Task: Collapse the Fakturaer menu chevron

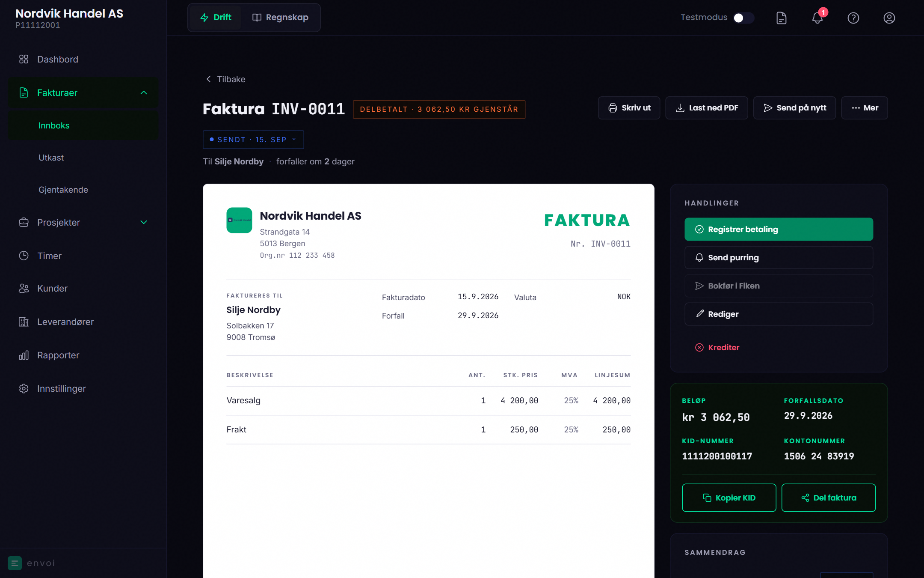Action: pos(144,92)
